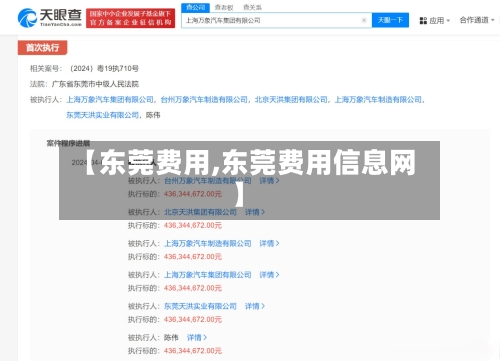Screen dimensions: 500x361
Task: Click the amount under 上海万象汽车制造有限公司
Action: point(193,257)
